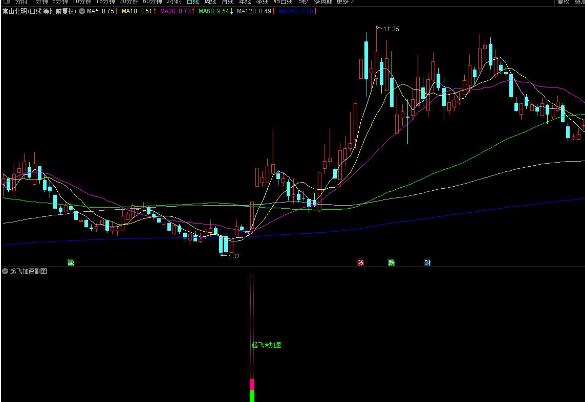Image resolution: width=585 pixels, height=402 pixels.
Task: Switch to the 60分钟 period tab
Action: tap(152, 2)
